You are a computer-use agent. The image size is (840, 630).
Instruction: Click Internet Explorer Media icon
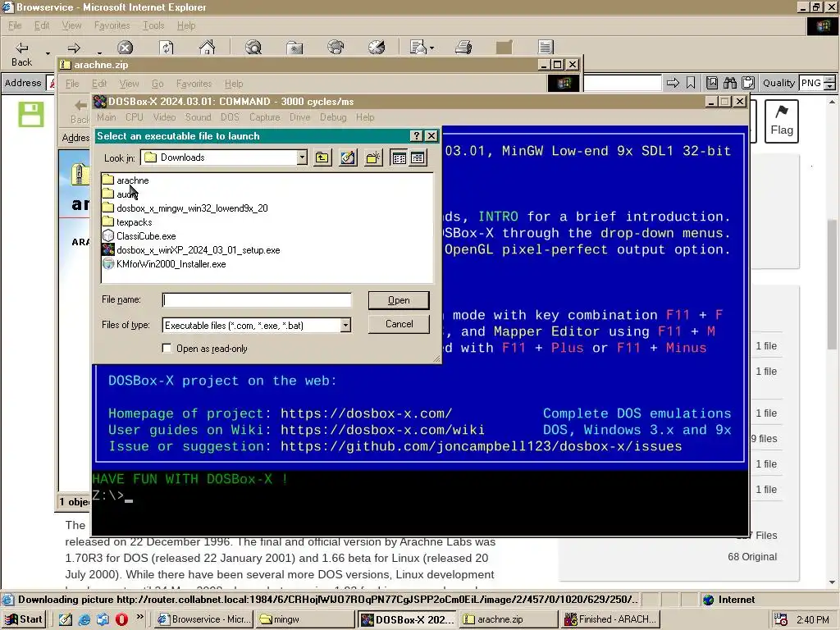336,48
